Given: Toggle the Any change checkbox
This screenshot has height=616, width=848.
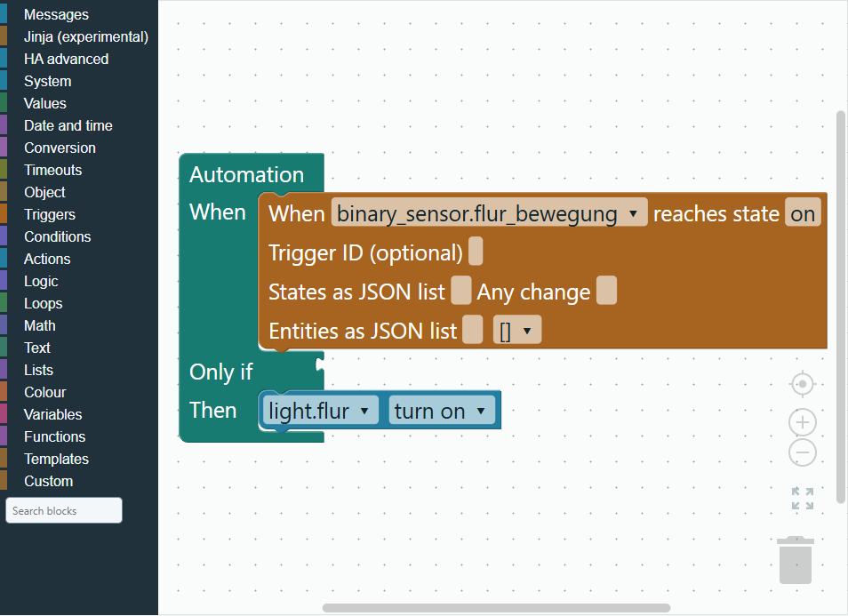Looking at the screenshot, I should (x=607, y=291).
